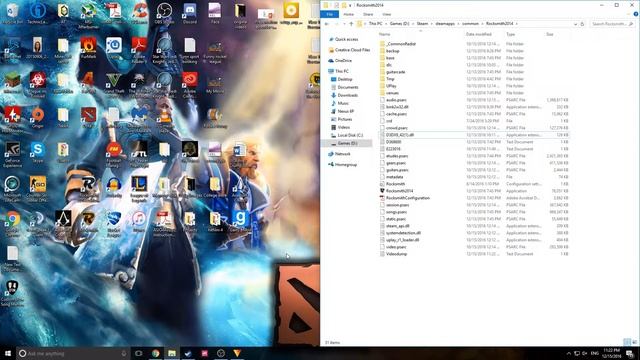The height and width of the screenshot is (360, 640).
Task: Select Quick access in navigation pane
Action: click(x=347, y=39)
